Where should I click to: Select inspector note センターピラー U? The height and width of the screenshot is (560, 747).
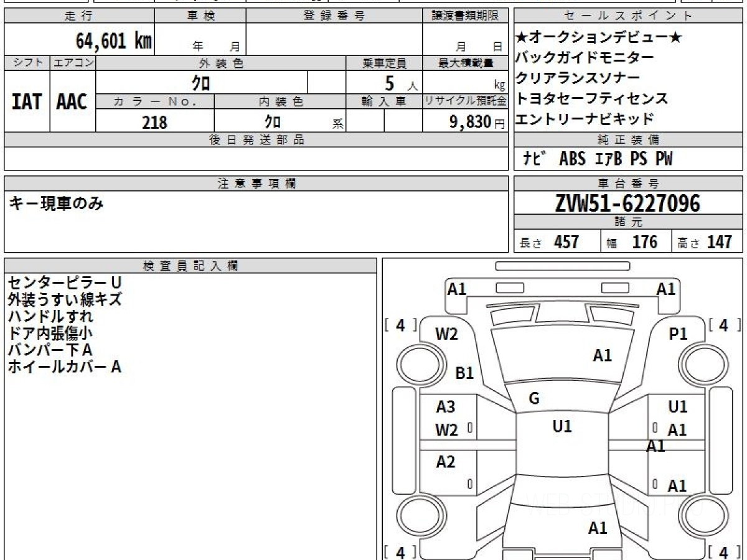64,283
